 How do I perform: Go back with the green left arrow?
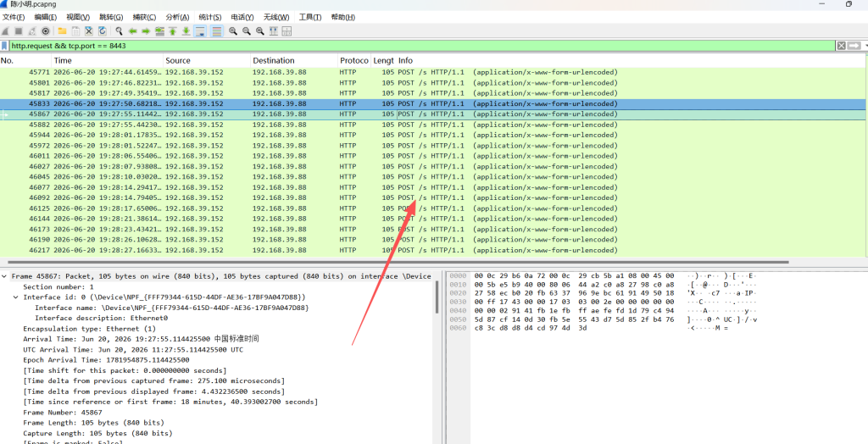tap(133, 31)
